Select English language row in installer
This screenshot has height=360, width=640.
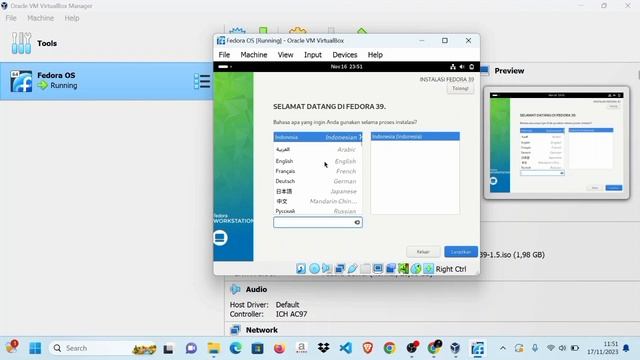tap(318, 161)
